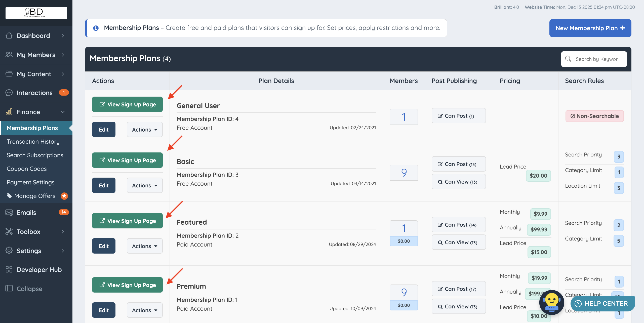Click the search magnifier icon in header
The height and width of the screenshot is (323, 644).
coord(568,59)
